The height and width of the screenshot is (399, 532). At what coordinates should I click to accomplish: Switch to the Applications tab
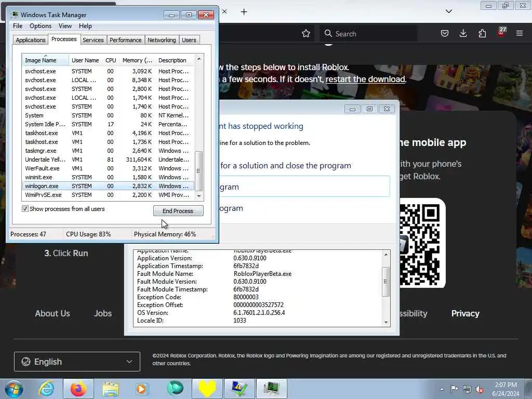[31, 40]
